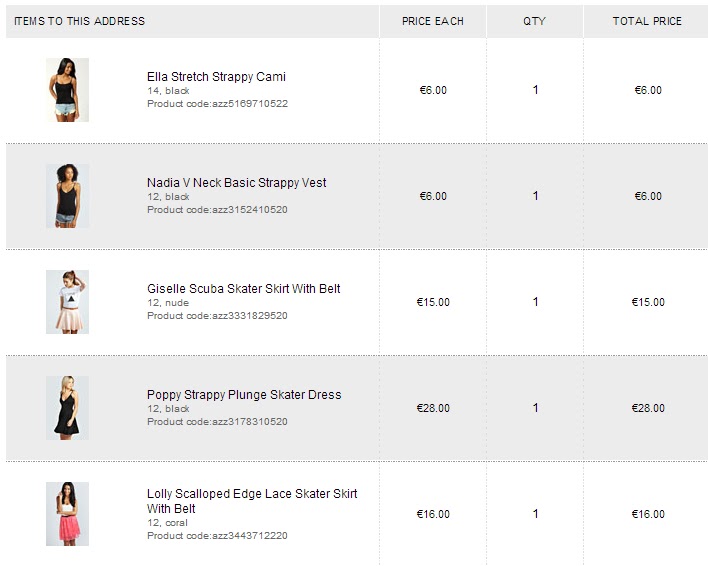708x566 pixels.
Task: Click the QTY column header
Action: coord(535,21)
